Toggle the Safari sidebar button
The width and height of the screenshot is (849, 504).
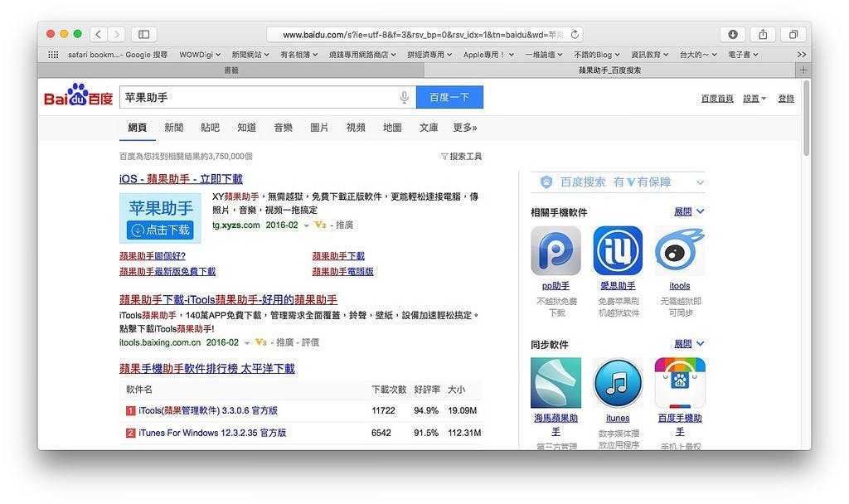pyautogui.click(x=144, y=34)
